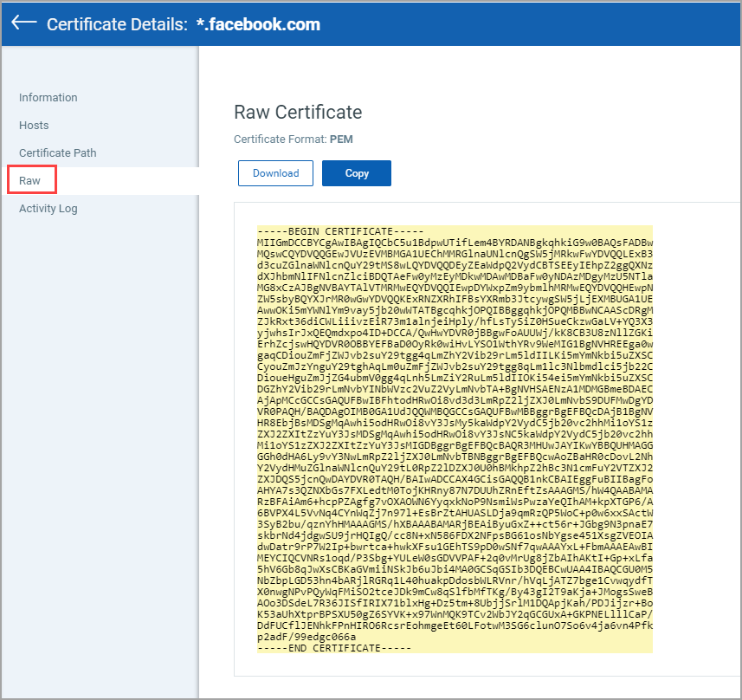The height and width of the screenshot is (700, 742).
Task: Click the Certificate Details header title
Action: click(x=118, y=24)
